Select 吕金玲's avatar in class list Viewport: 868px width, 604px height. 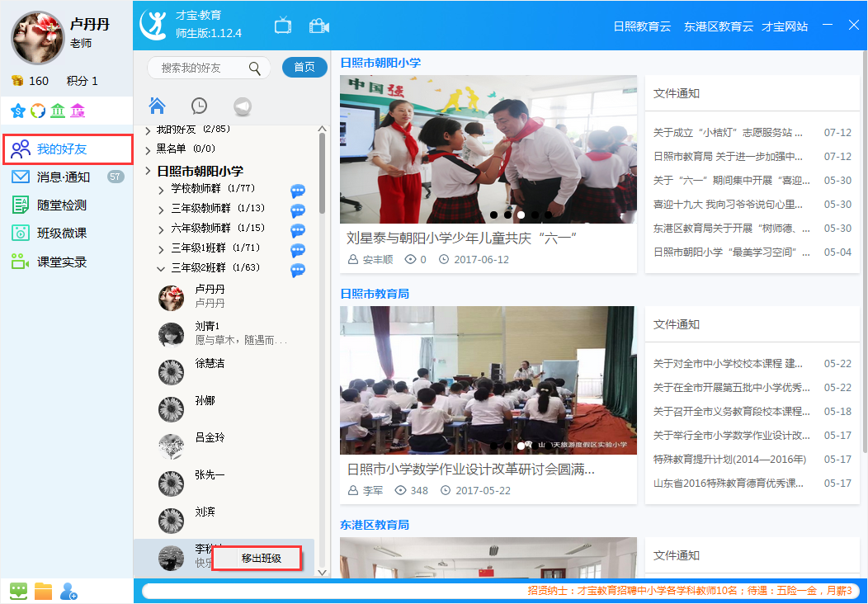coord(171,446)
